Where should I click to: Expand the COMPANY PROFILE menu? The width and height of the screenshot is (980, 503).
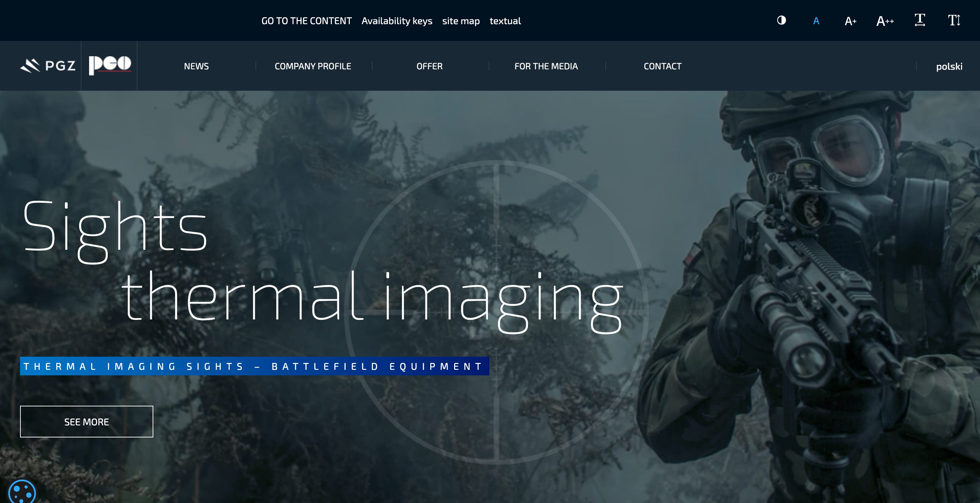(313, 66)
